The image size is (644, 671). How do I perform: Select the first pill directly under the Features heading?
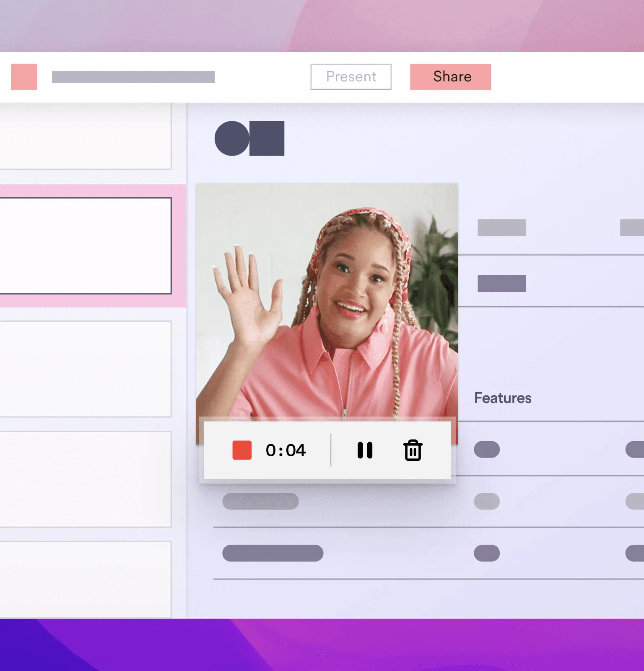[486, 450]
